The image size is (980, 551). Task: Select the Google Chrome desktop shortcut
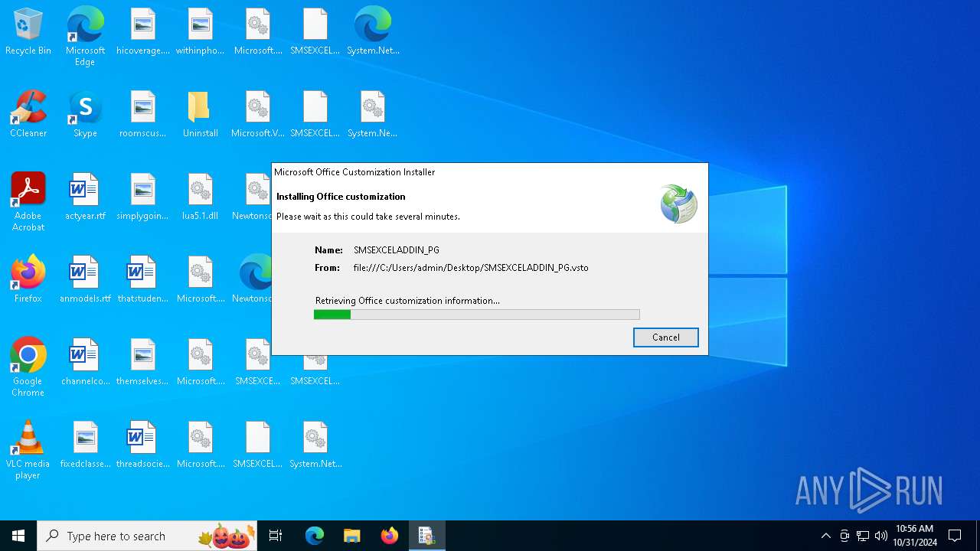tap(28, 367)
